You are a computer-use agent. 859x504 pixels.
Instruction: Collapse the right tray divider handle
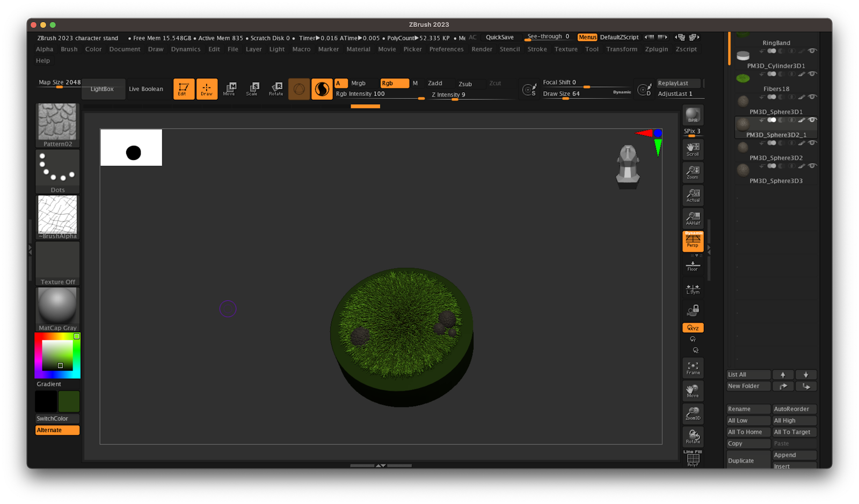(x=709, y=250)
